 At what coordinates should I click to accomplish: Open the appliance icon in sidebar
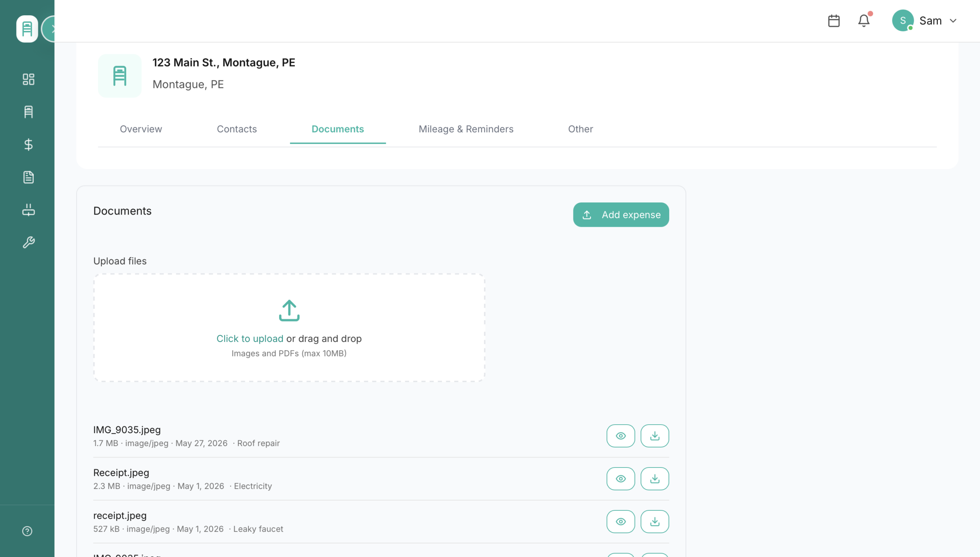click(x=28, y=210)
